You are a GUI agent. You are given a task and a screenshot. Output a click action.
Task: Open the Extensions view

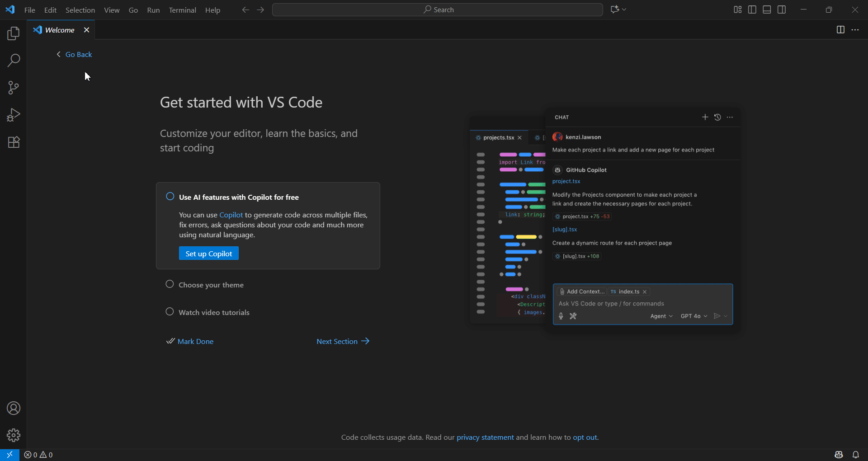pos(14,142)
